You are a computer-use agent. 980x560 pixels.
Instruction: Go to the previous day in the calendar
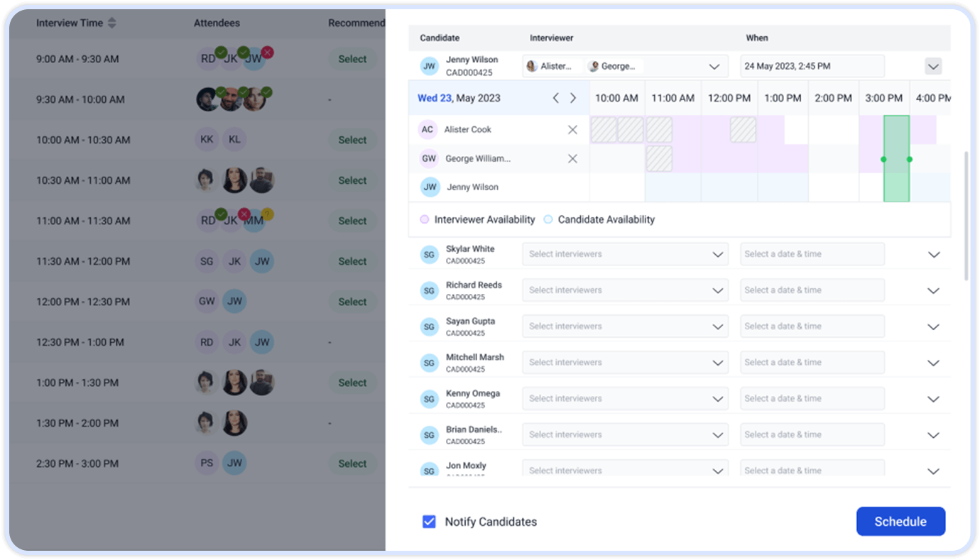click(556, 98)
